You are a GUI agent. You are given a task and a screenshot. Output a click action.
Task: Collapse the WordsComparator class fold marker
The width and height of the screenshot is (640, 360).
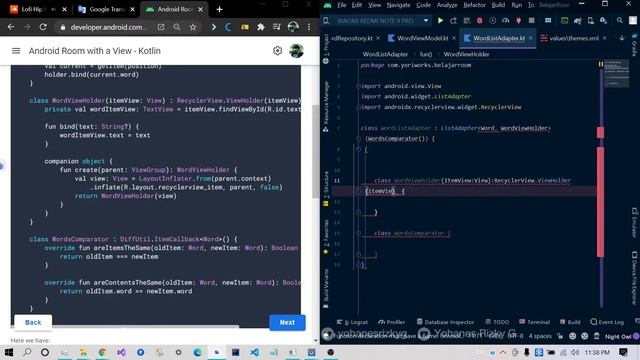coord(358,233)
